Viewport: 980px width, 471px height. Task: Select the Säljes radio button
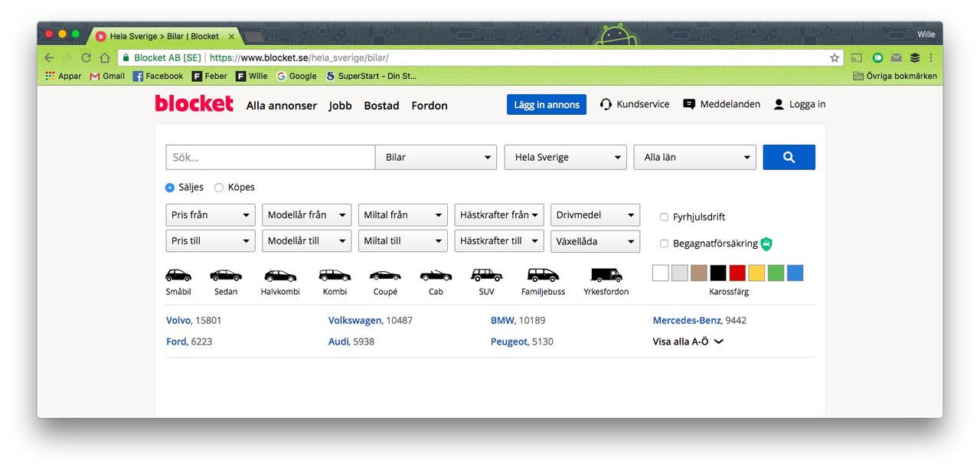[x=170, y=188]
